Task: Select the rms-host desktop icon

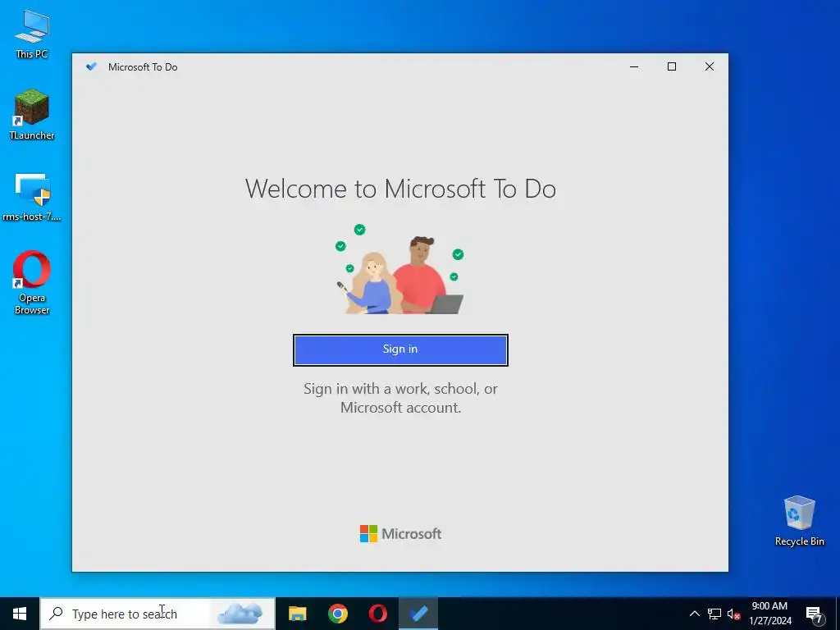Action: click(x=32, y=197)
